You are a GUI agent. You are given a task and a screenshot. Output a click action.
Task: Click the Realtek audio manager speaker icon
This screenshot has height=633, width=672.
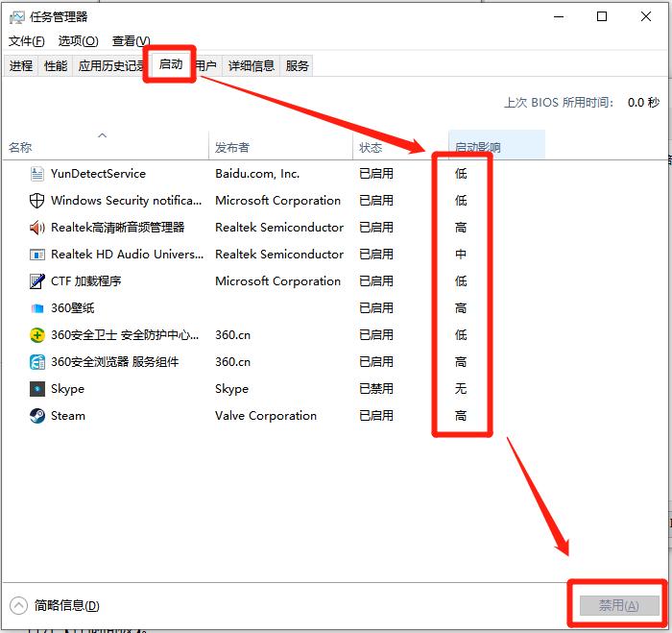(36, 228)
